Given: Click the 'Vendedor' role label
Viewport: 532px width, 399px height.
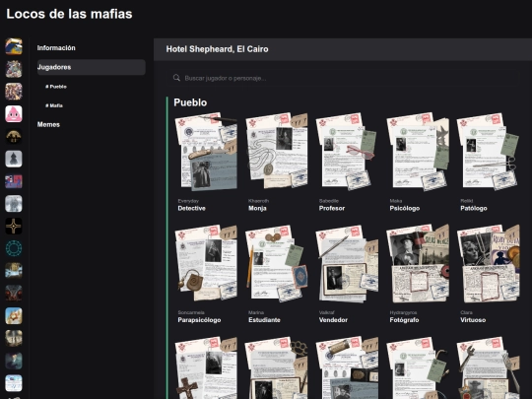Looking at the screenshot, I should click(x=333, y=320).
